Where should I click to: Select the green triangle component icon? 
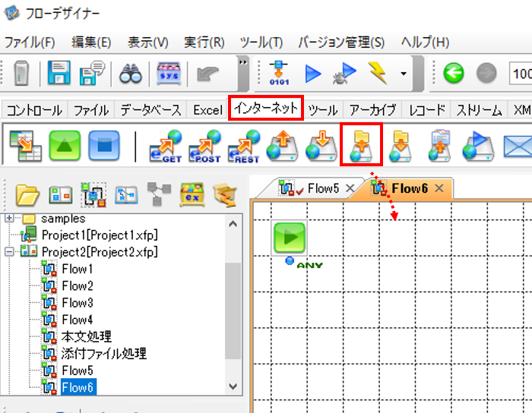[x=65, y=146]
